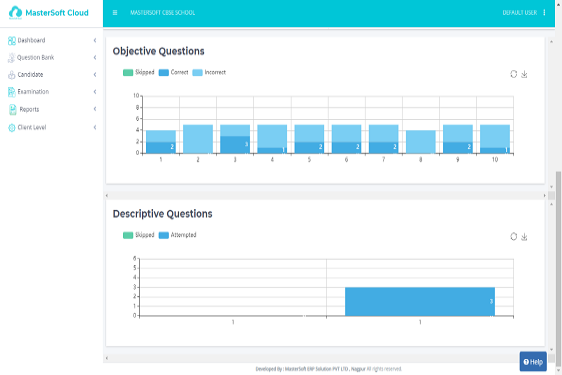Refresh the Objective Questions chart
Screen dimensions: 562x375
pos(514,74)
